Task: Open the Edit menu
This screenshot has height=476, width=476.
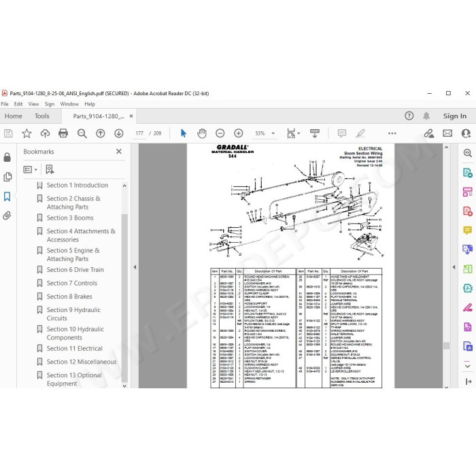Action: (18, 104)
